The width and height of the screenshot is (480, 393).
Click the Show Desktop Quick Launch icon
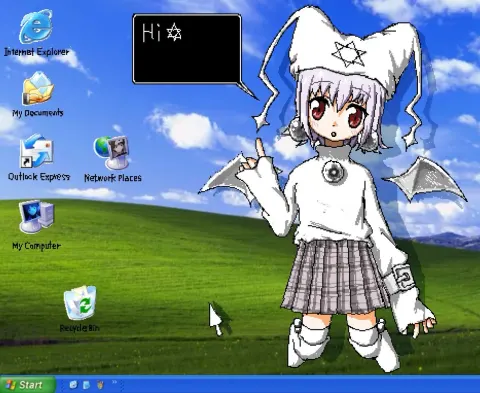pos(86,385)
